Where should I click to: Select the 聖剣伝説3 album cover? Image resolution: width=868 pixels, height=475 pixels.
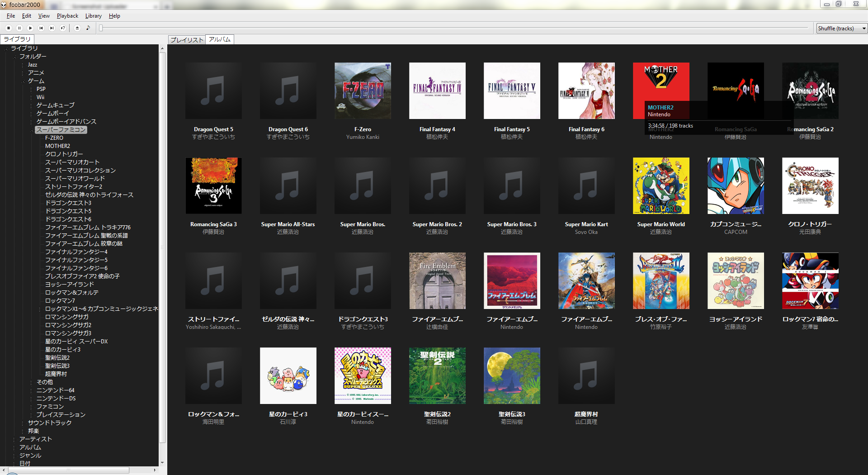click(x=512, y=376)
